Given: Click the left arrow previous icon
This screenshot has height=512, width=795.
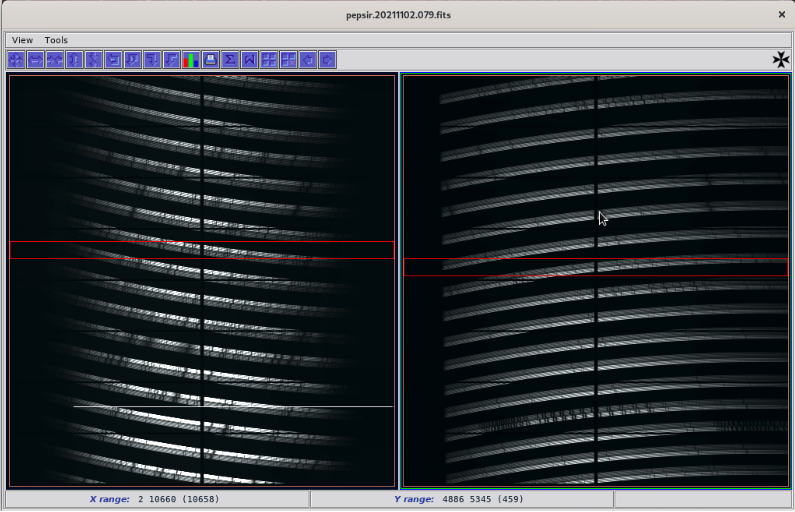Looking at the screenshot, I should pyautogui.click(x=308, y=60).
